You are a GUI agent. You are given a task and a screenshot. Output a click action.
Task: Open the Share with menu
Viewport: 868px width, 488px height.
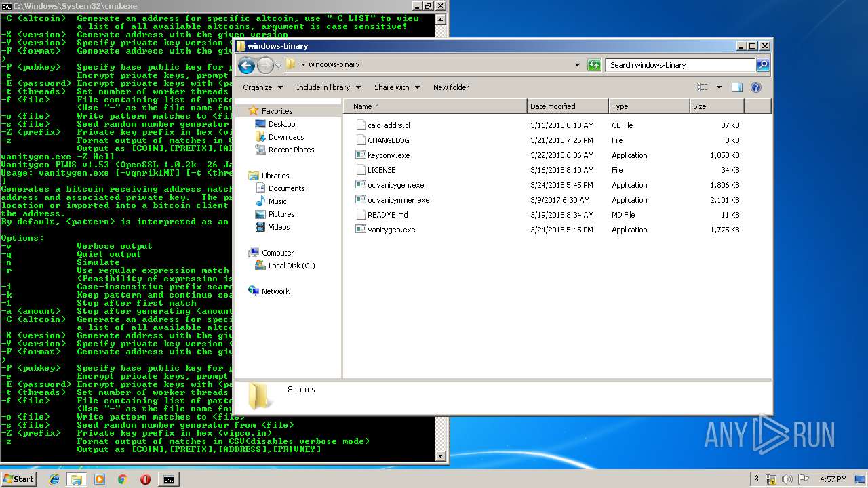point(397,87)
